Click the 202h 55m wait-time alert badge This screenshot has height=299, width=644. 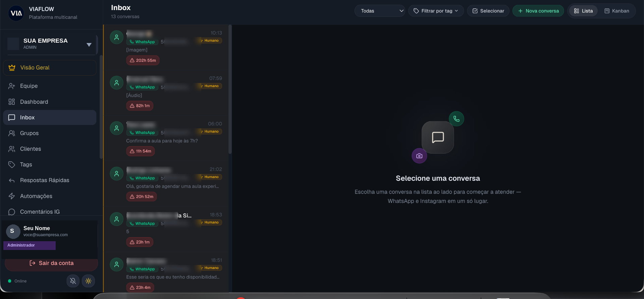[x=143, y=60]
